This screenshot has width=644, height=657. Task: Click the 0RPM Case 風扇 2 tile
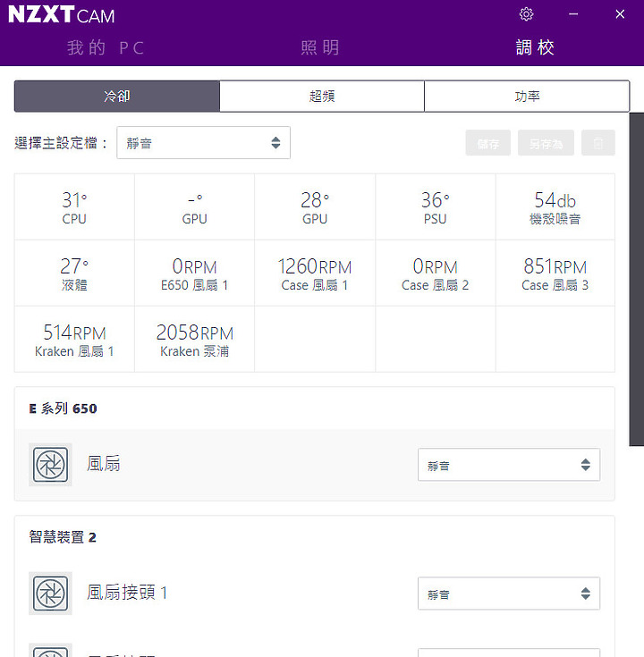point(436,274)
